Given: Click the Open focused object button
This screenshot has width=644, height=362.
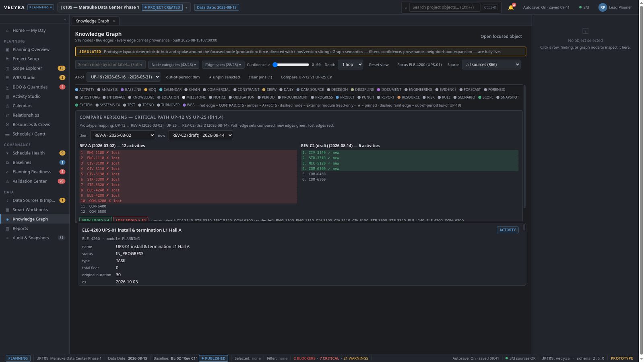Looking at the screenshot, I should (501, 36).
